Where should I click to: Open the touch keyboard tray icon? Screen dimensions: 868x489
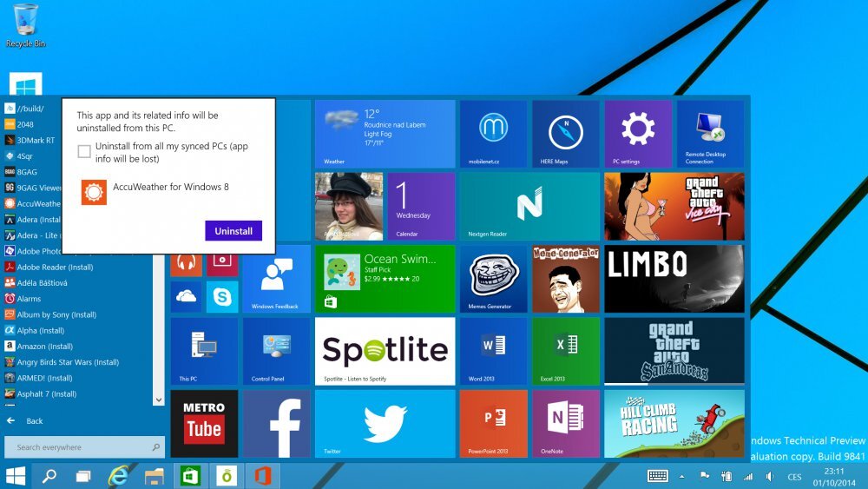658,476
